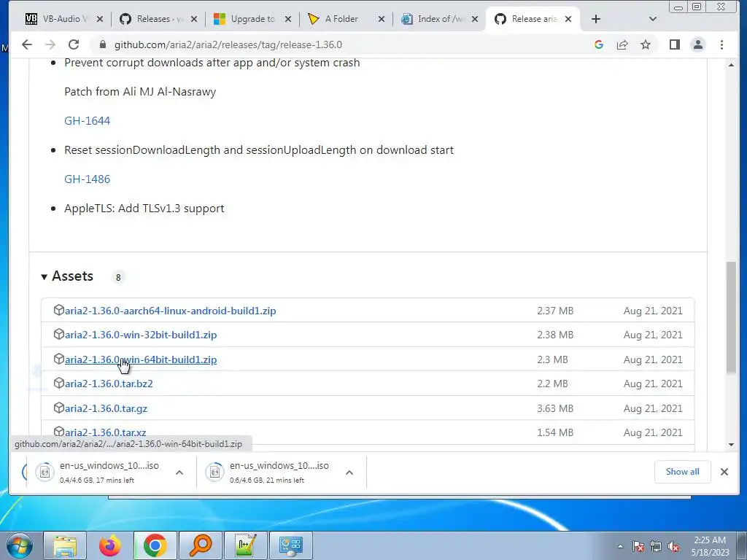Click the scrollbar down arrow

tap(731, 445)
